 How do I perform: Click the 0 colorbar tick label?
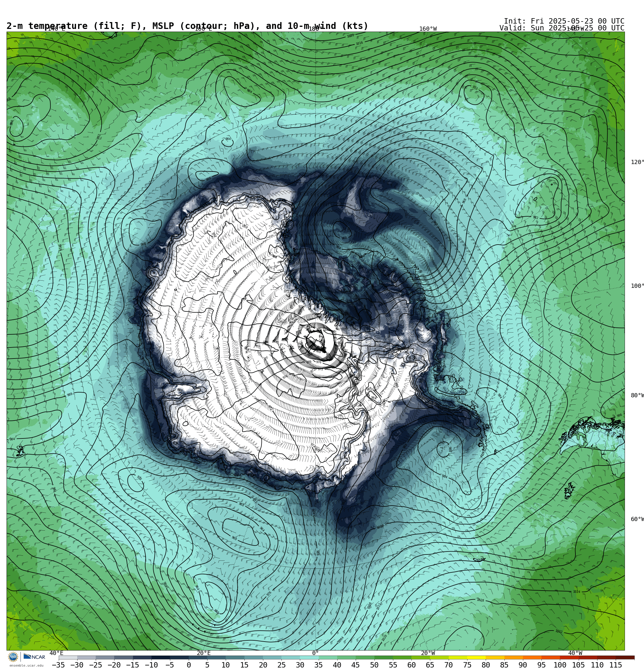tap(189, 665)
